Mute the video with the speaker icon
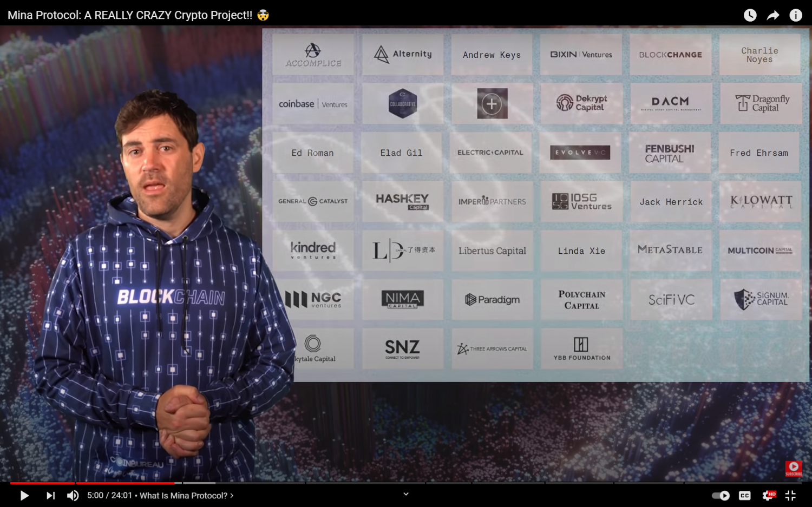 coord(73,496)
